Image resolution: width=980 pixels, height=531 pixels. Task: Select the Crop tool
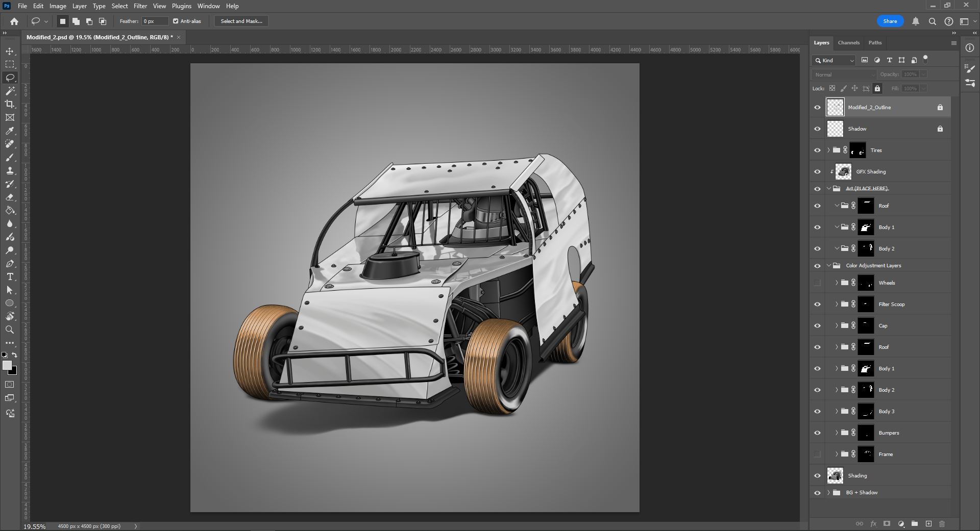pos(10,104)
